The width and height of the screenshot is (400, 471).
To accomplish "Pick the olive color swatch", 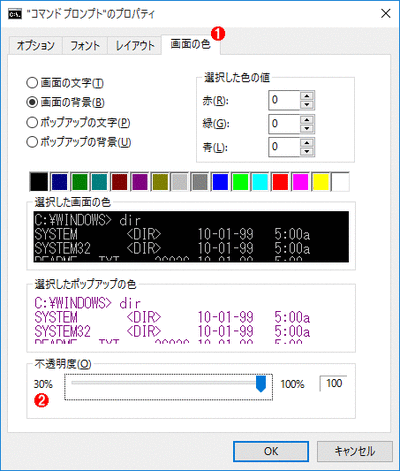I will click(x=160, y=182).
